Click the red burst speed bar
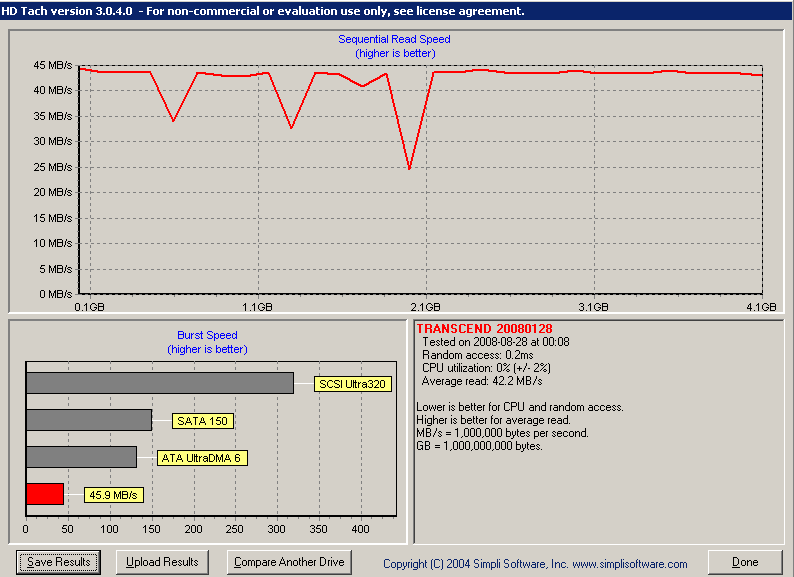This screenshot has height=577, width=794. (45, 494)
